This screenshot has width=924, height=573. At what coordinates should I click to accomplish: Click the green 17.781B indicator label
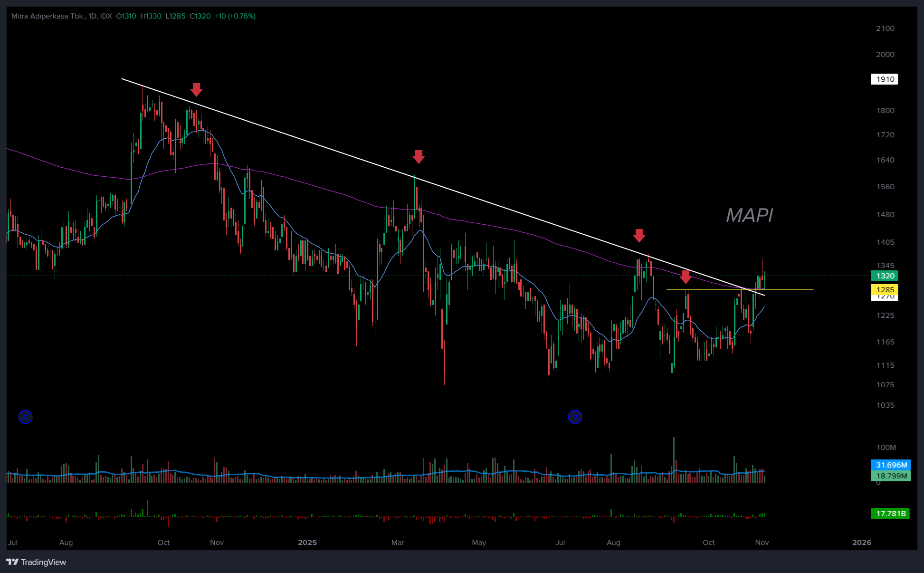pos(890,513)
